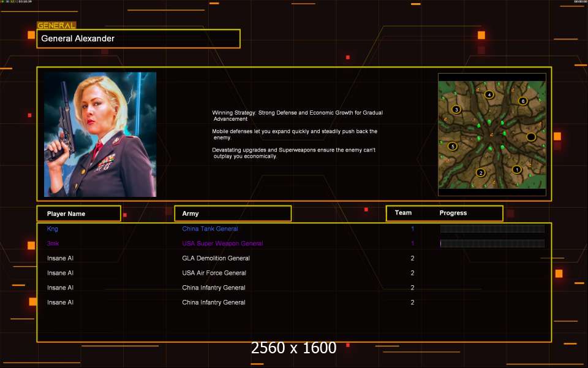Viewport: 588px width, 368px height.
Task: Click the 'Devastating upgrades and Superweapons' line
Action: pos(293,153)
